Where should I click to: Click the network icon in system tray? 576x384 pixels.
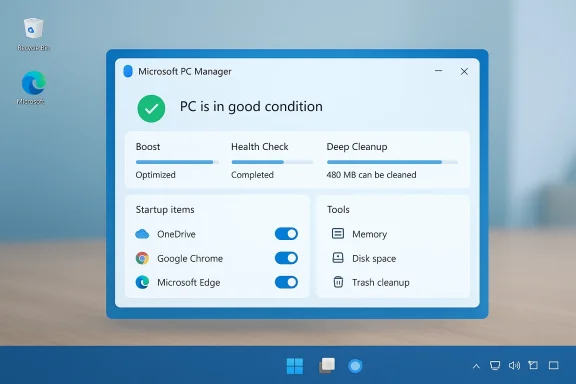click(495, 365)
